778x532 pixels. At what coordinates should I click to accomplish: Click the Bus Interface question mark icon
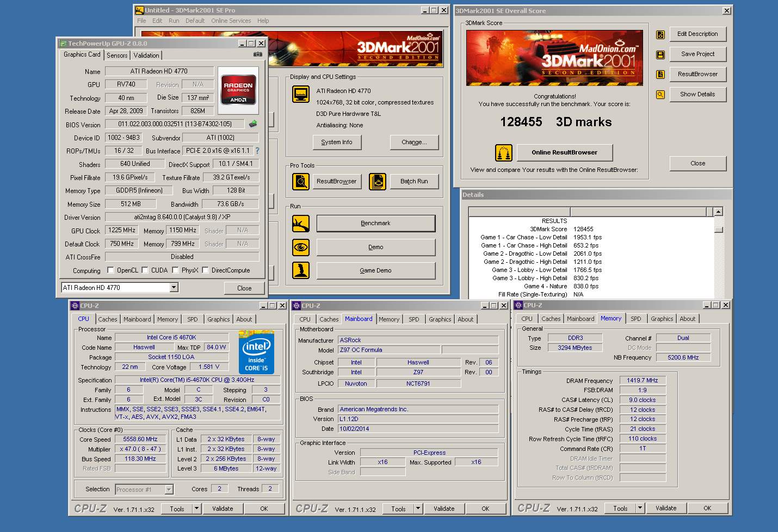257,151
